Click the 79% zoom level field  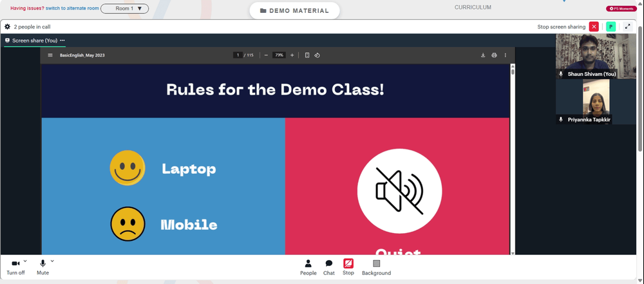click(x=279, y=55)
